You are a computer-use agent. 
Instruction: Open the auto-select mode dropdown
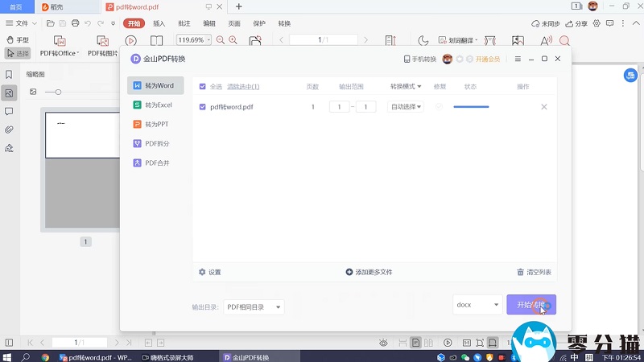406,107
